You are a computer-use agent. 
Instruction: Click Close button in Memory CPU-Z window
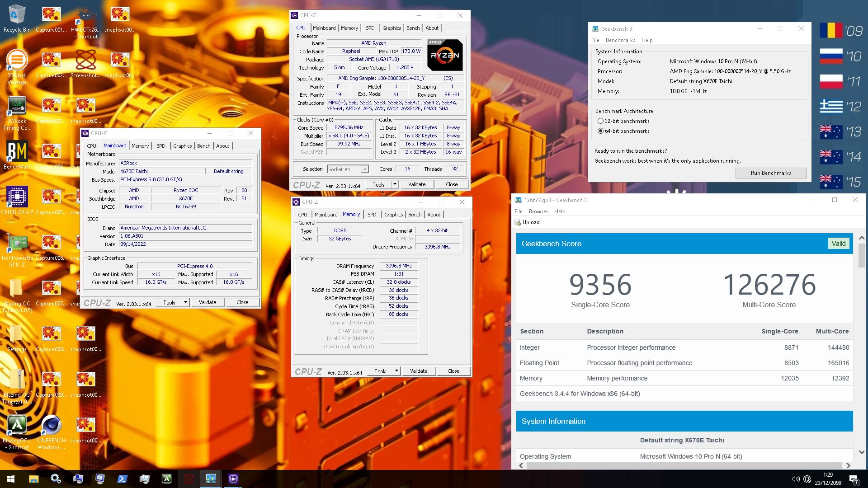(x=453, y=371)
